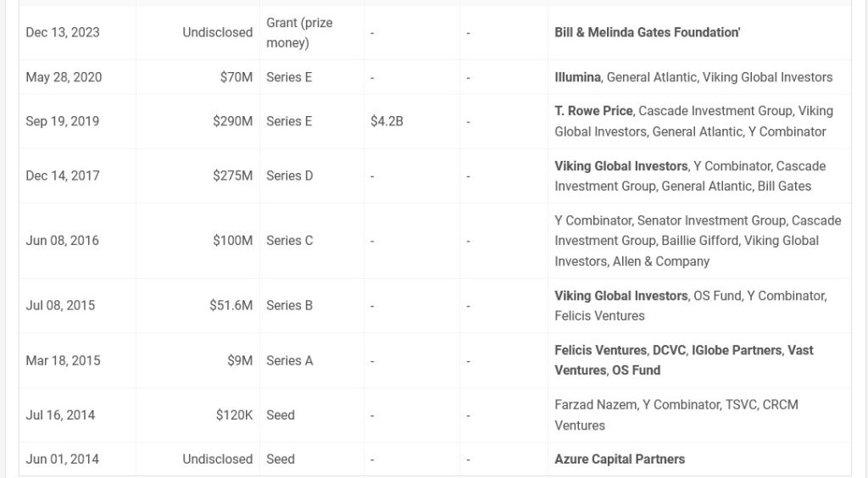
Task: Open the Bill & Melinda Gates Foundation investor link
Action: [x=647, y=33]
